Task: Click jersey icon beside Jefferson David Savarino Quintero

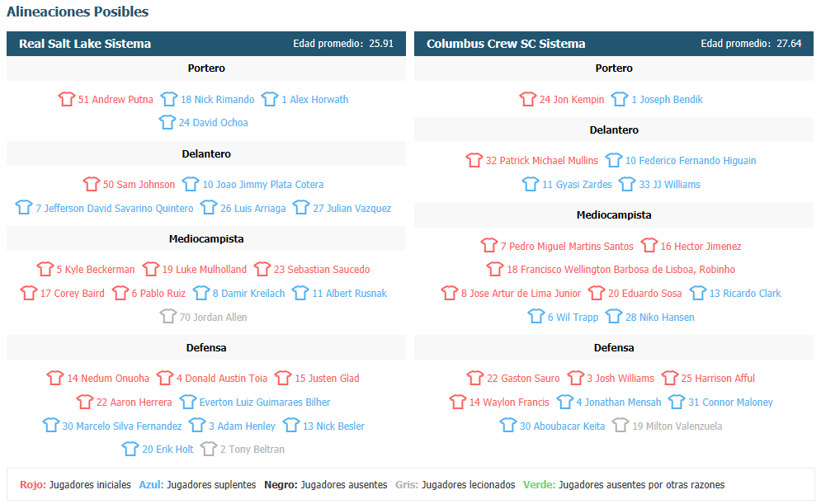Action: coord(24,207)
